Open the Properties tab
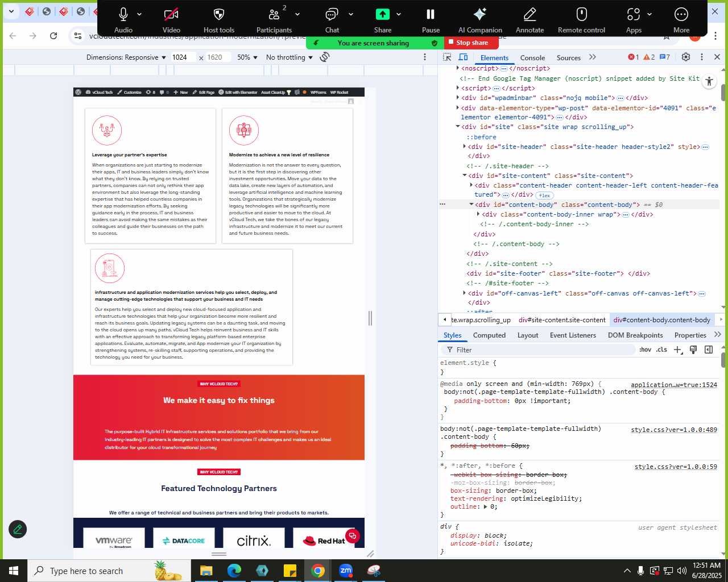 tap(690, 335)
